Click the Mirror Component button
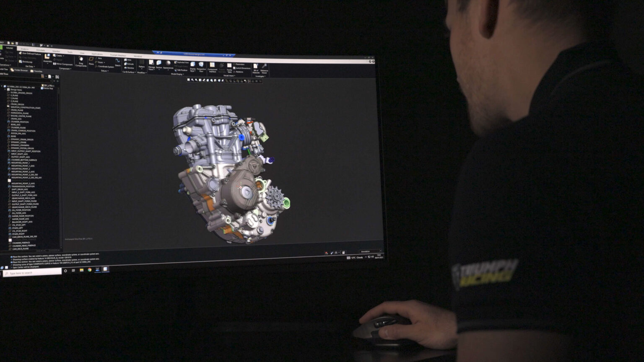 63,64
